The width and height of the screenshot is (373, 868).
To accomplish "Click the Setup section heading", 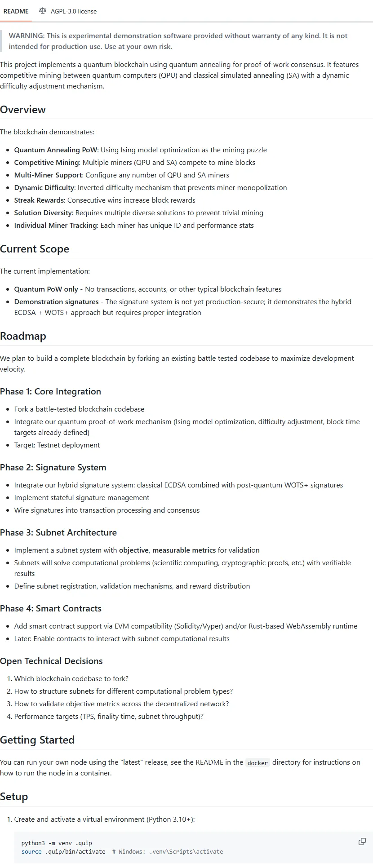I will tap(14, 797).
